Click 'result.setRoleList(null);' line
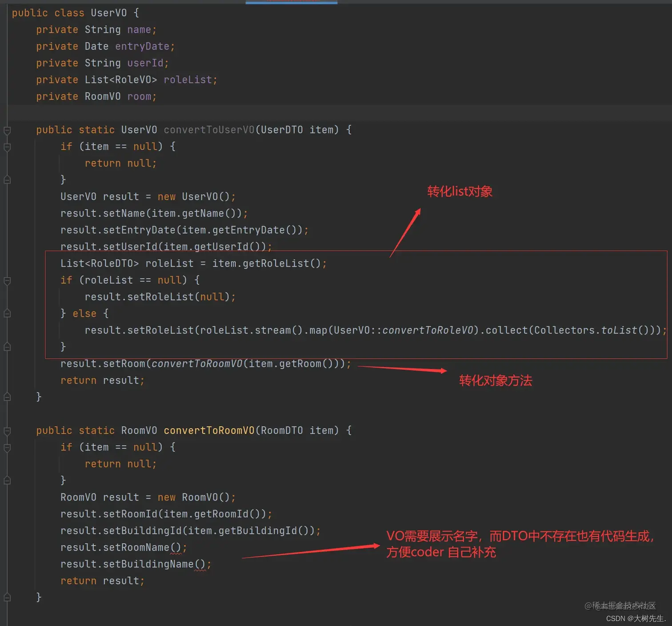This screenshot has width=672, height=626. 160,297
